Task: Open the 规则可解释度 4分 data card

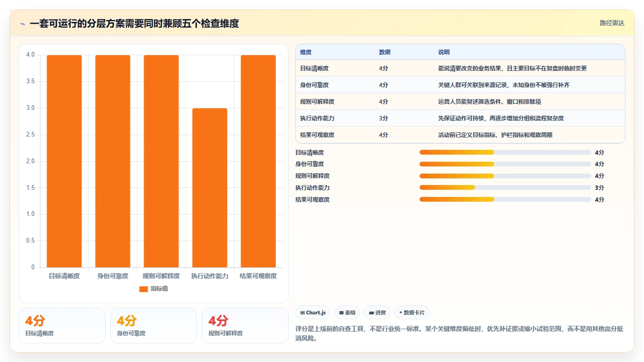Action: pos(245,325)
